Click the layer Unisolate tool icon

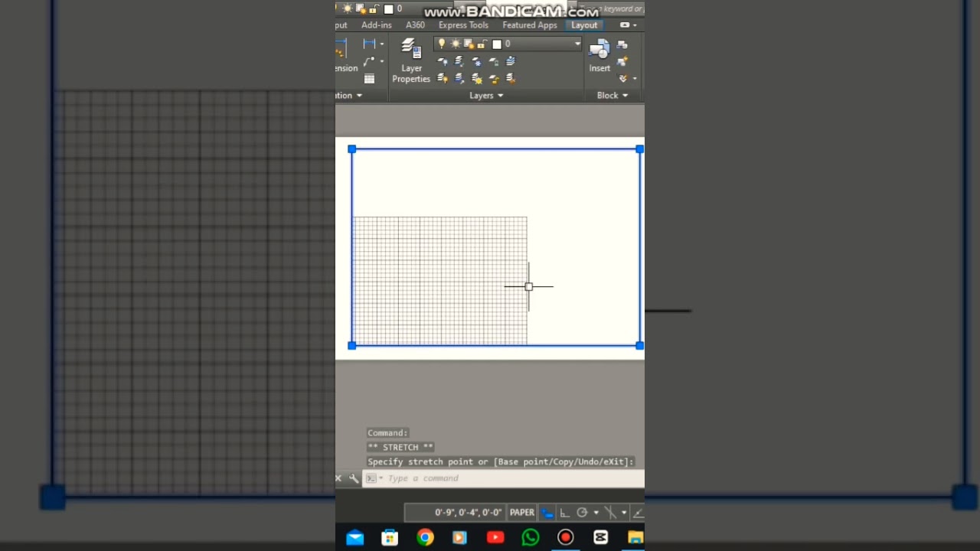click(x=459, y=78)
